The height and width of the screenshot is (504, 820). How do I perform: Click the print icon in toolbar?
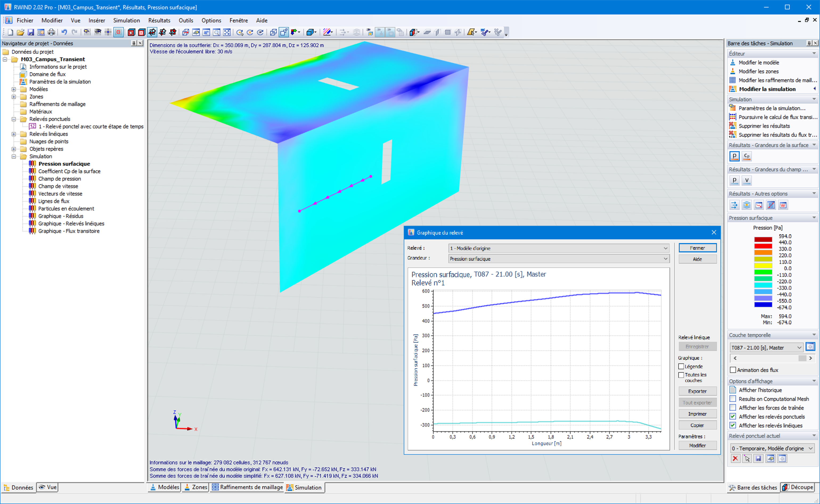[51, 32]
